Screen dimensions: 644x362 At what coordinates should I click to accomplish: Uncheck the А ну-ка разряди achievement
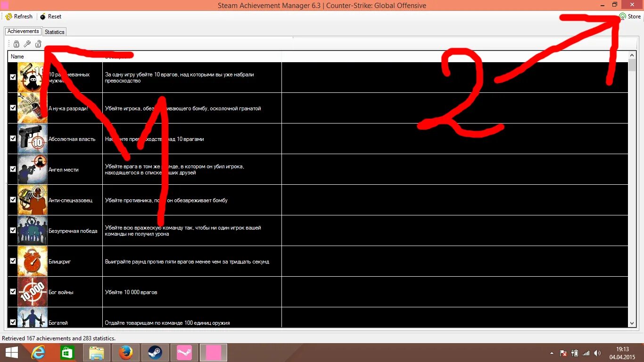pos(13,108)
